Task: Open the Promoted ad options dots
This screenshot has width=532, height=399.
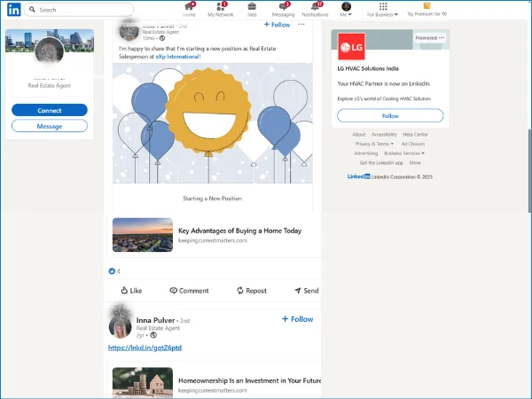Action: click(442, 37)
